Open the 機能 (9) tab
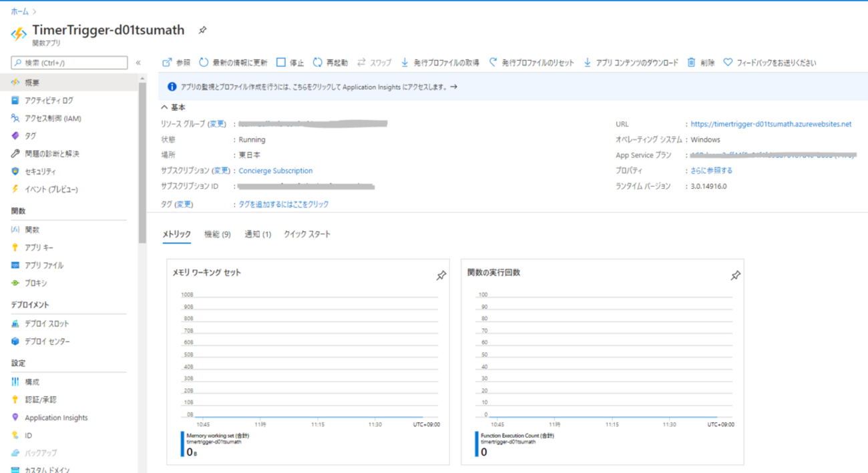 [x=218, y=234]
